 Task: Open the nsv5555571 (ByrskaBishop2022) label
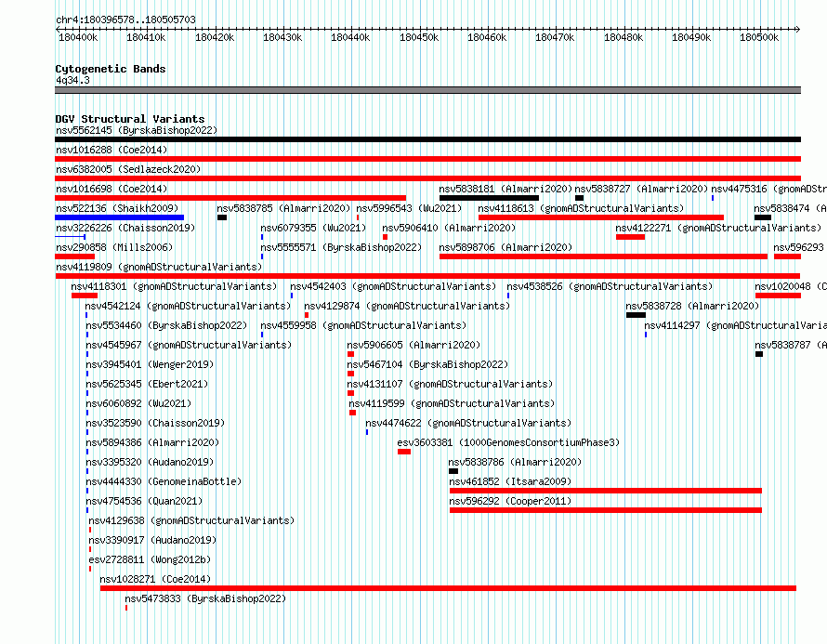(341, 247)
